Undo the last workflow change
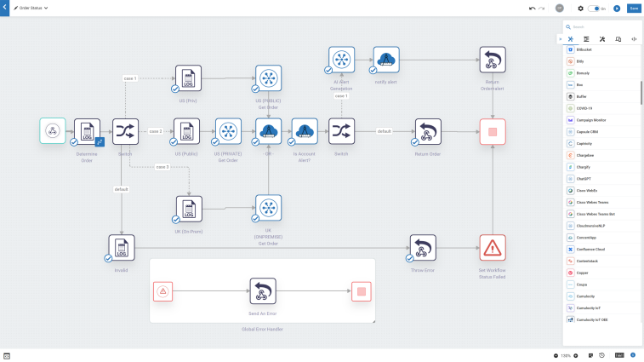Screen dimensions: 644x362 [533, 9]
